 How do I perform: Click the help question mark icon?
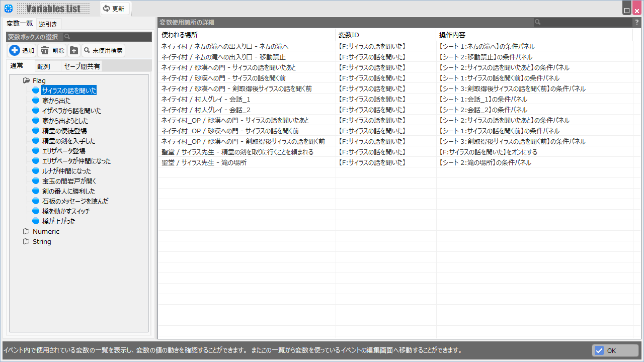click(x=636, y=22)
